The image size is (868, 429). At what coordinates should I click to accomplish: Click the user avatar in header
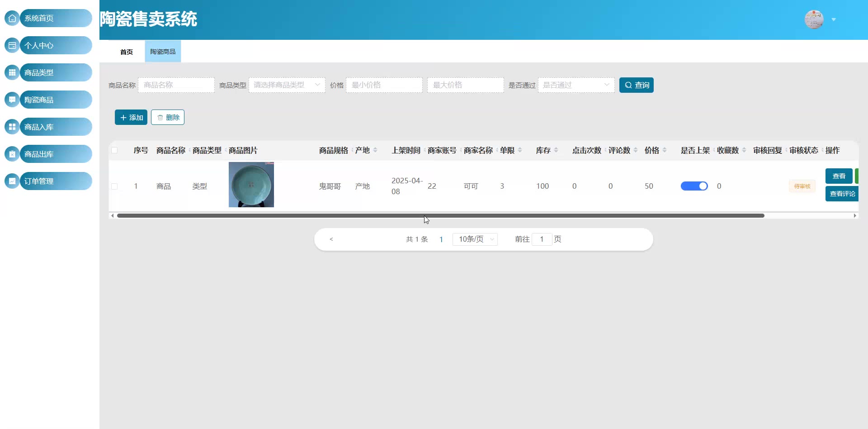[x=814, y=19]
